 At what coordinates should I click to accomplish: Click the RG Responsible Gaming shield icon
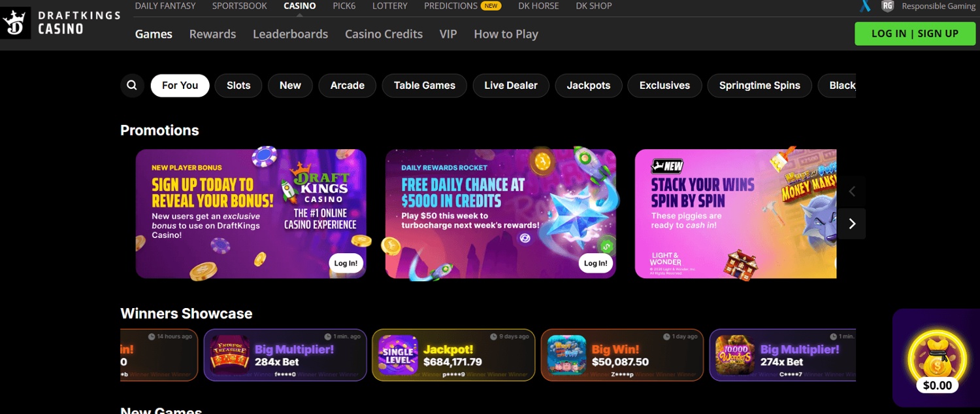pos(887,6)
